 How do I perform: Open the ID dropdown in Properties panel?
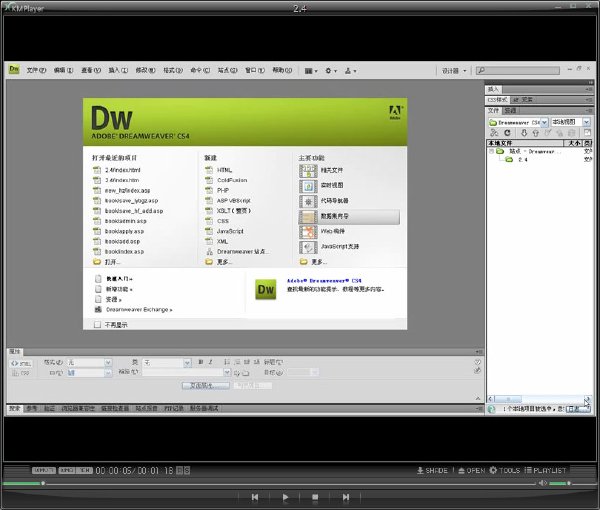click(x=108, y=373)
